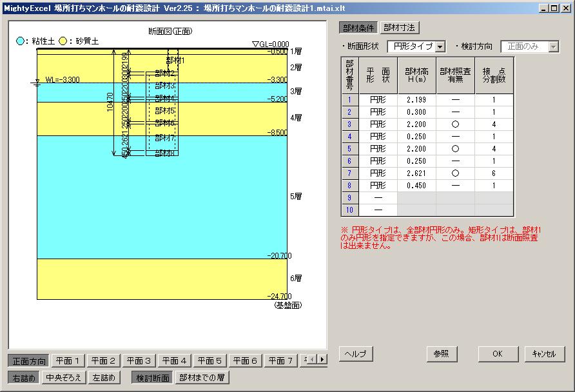
Task: Click the 平面形状 column header
Action: tap(378, 75)
